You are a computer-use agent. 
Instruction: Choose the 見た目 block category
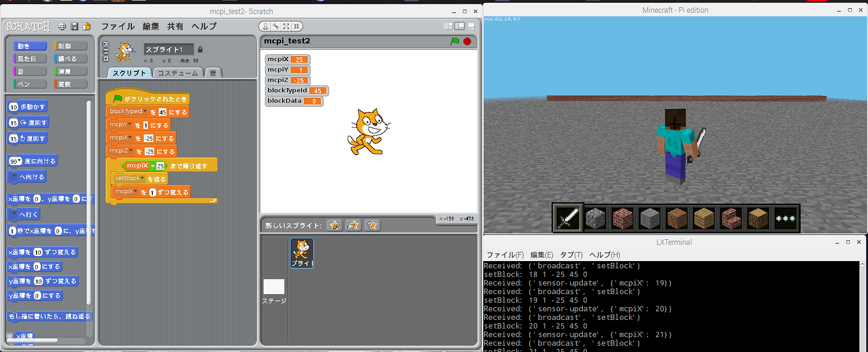click(30, 59)
